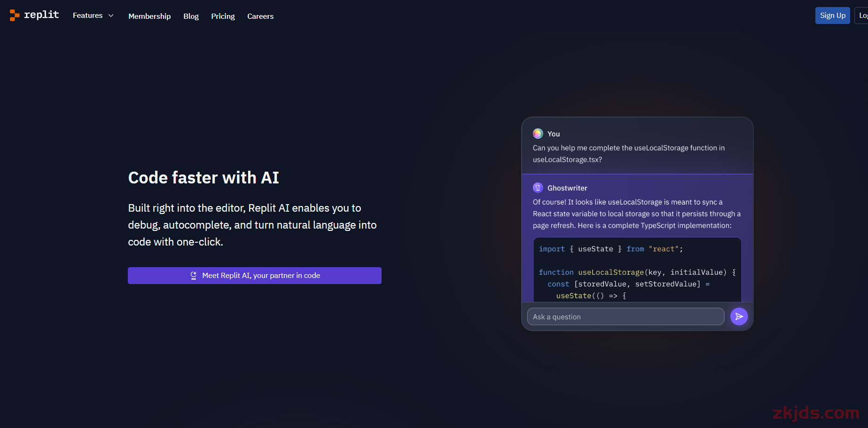Click the AI icon inside Meet Replit AI button
Viewport: 868px width, 428px height.
pyautogui.click(x=193, y=276)
